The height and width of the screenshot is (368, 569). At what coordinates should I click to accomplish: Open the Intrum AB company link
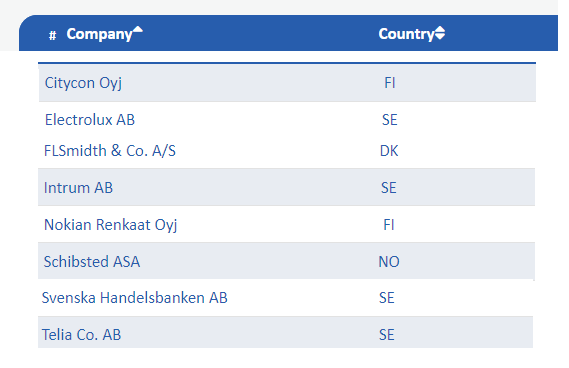point(78,188)
